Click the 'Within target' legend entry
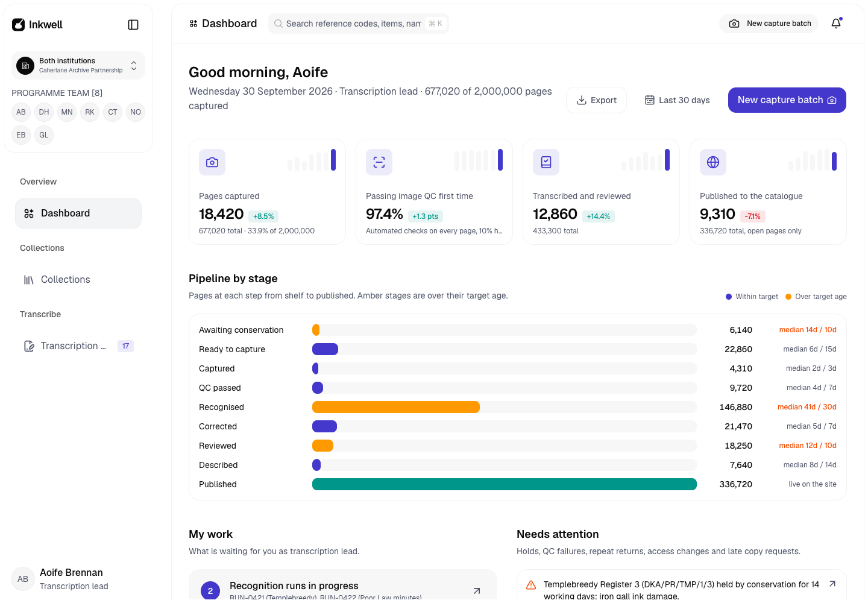 coord(752,297)
